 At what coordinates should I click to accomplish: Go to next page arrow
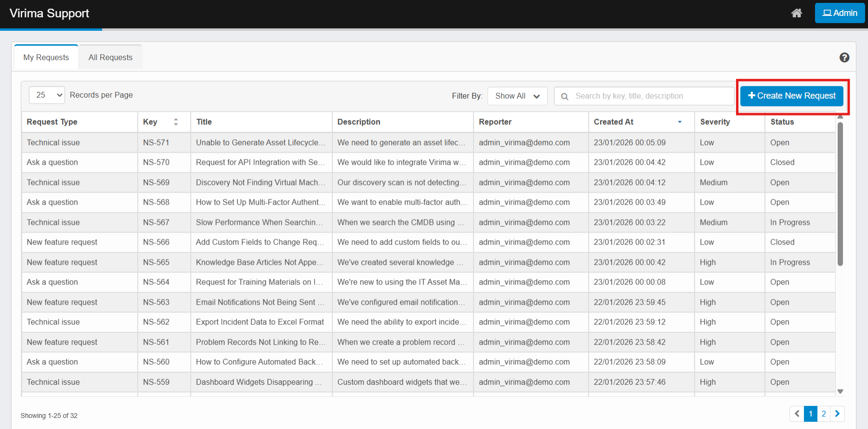point(837,414)
